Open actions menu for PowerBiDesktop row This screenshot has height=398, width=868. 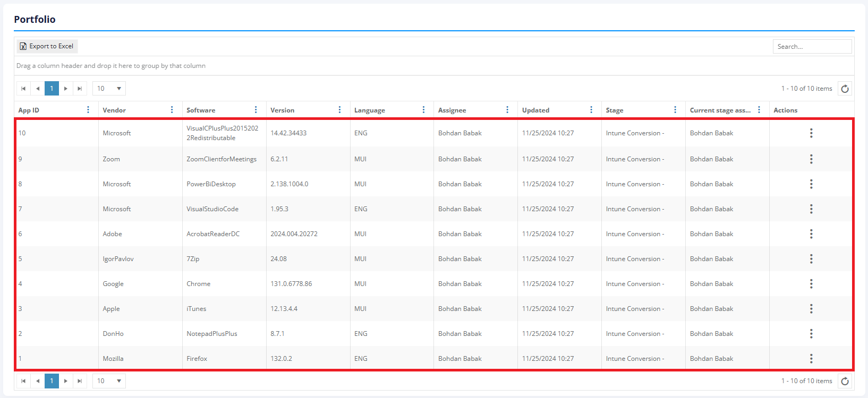pos(811,184)
